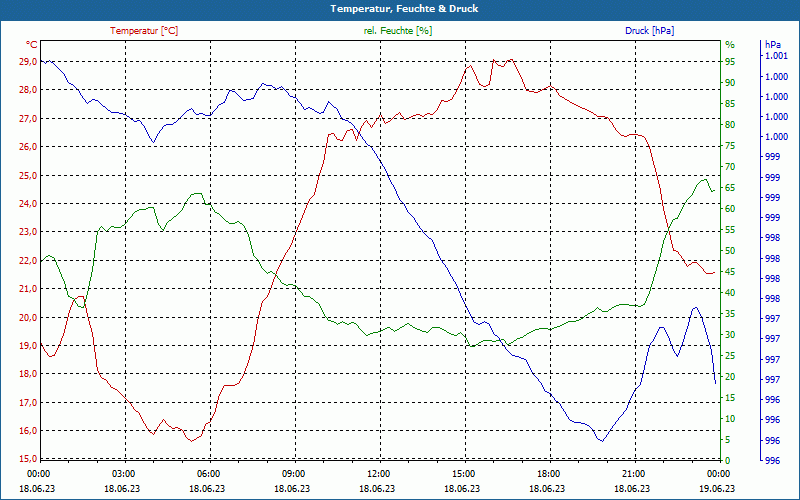Click the '19,0' temperature axis value
The image size is (800, 500).
[28, 345]
